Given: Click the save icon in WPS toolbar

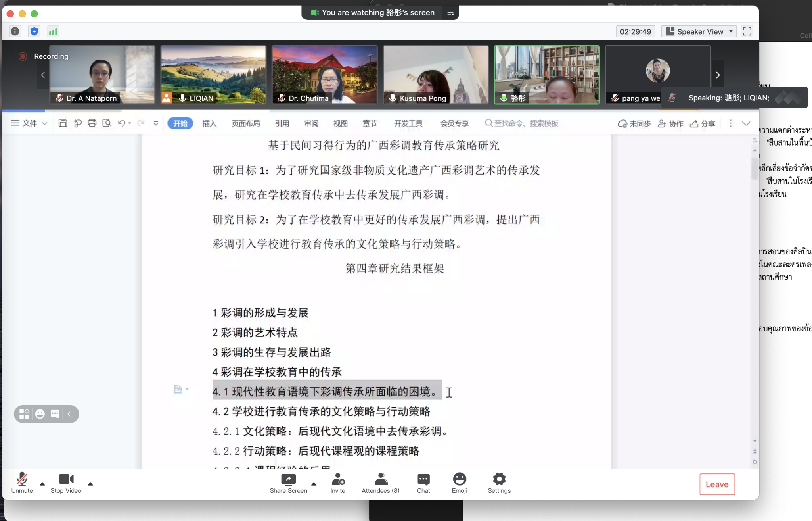Looking at the screenshot, I should click(62, 123).
